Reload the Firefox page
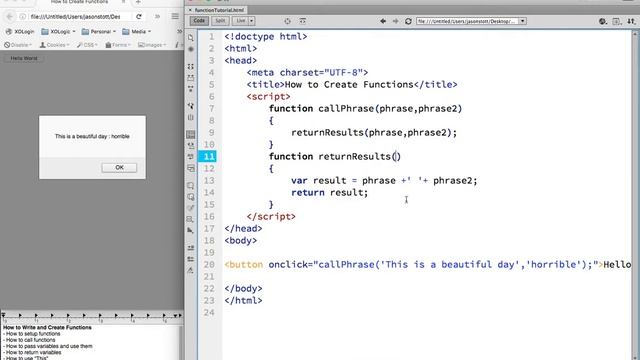Screen dimensions: 640x360 [x=139, y=17]
